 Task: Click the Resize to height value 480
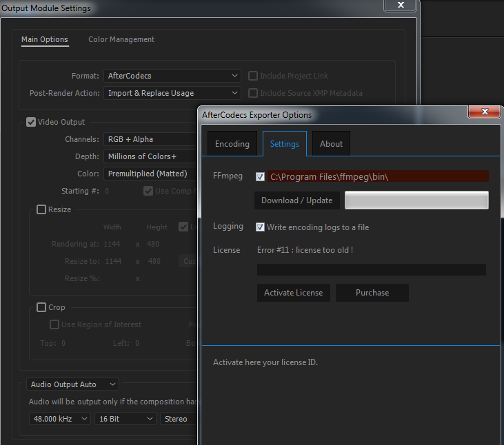tap(154, 261)
